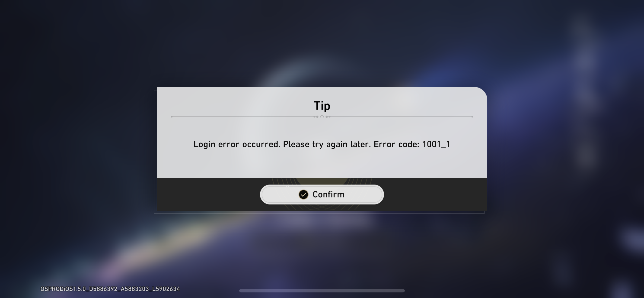Click the right end of the title divider line

tap(472, 117)
